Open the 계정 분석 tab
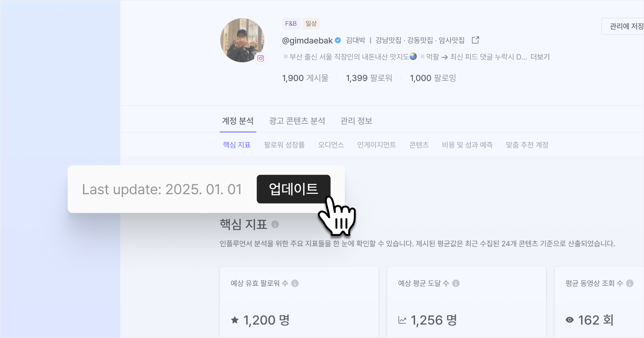The width and height of the screenshot is (644, 338). pos(238,121)
